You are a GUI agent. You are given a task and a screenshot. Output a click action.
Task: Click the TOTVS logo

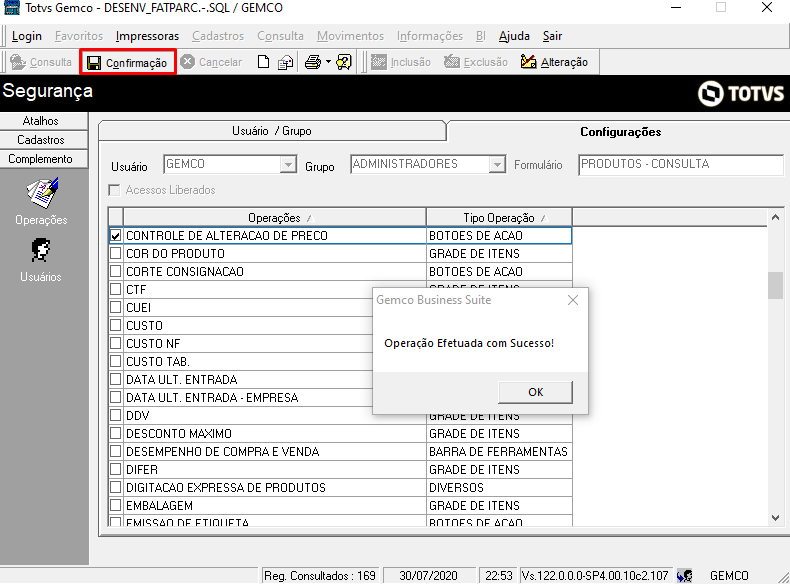click(x=741, y=93)
